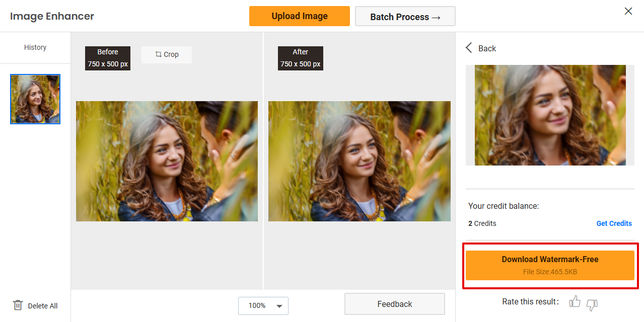Click the trash can Delete All icon
The width and height of the screenshot is (644, 322).
pyautogui.click(x=18, y=305)
